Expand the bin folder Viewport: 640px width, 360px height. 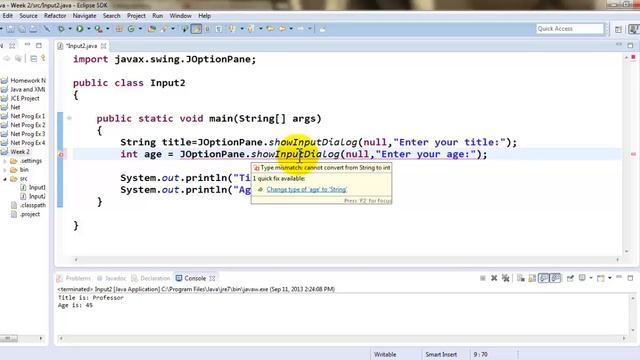(x=5, y=170)
